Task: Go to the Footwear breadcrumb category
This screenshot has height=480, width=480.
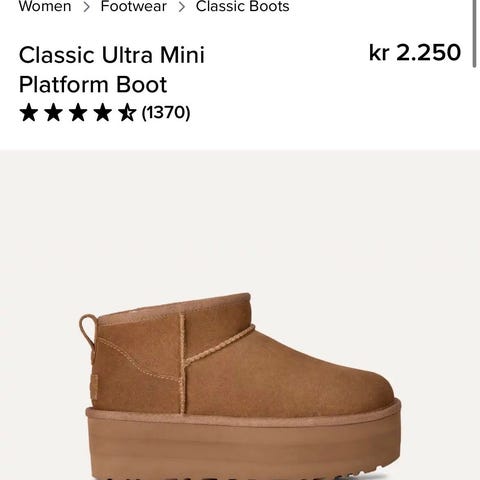Action: click(x=134, y=6)
